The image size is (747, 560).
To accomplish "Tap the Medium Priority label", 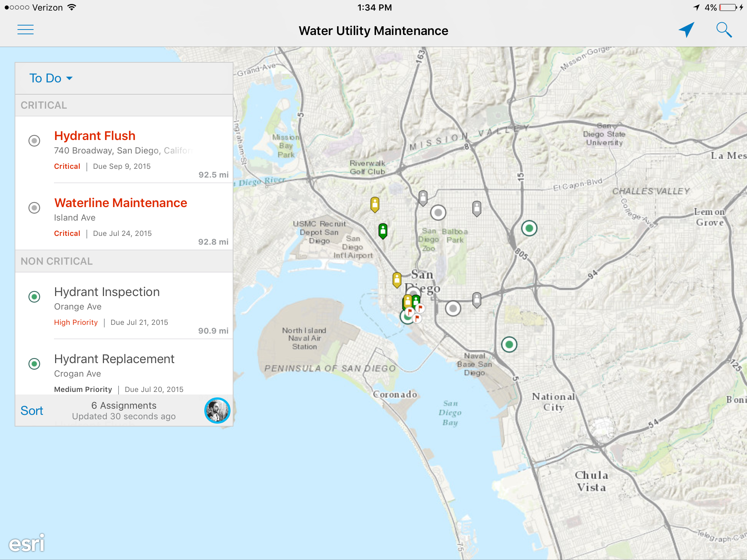I will 83,389.
